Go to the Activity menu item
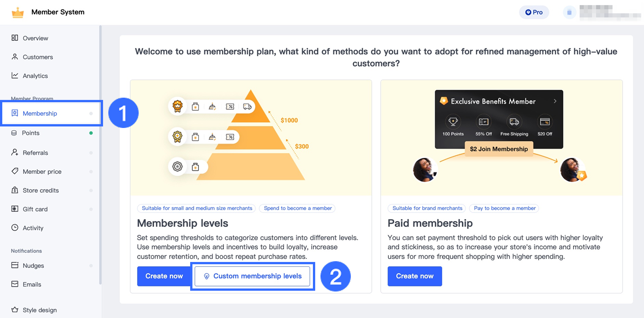 tap(33, 228)
